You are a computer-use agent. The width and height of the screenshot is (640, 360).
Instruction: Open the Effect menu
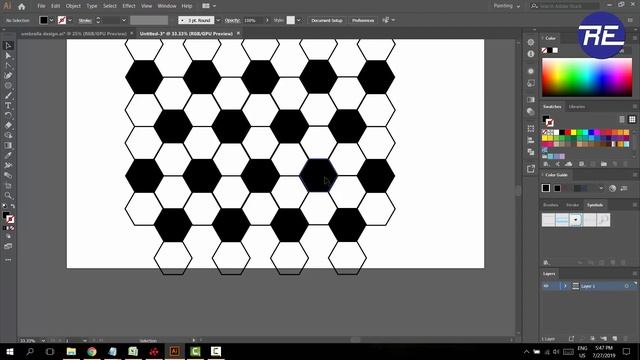tap(129, 6)
